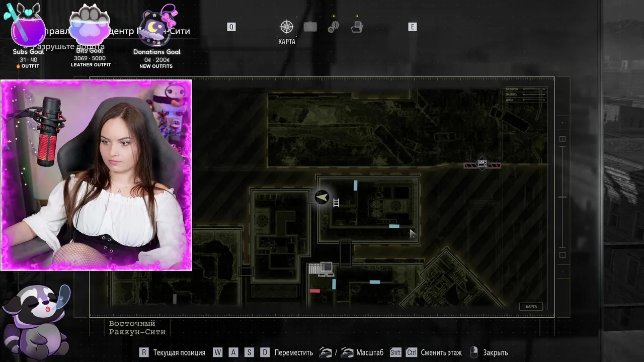
Task: Click the Bits Goal paw jar icon
Action: point(90,24)
